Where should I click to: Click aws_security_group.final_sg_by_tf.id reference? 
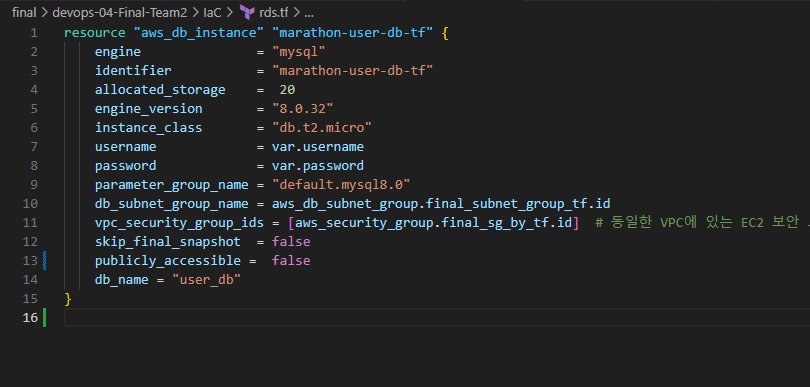click(434, 223)
